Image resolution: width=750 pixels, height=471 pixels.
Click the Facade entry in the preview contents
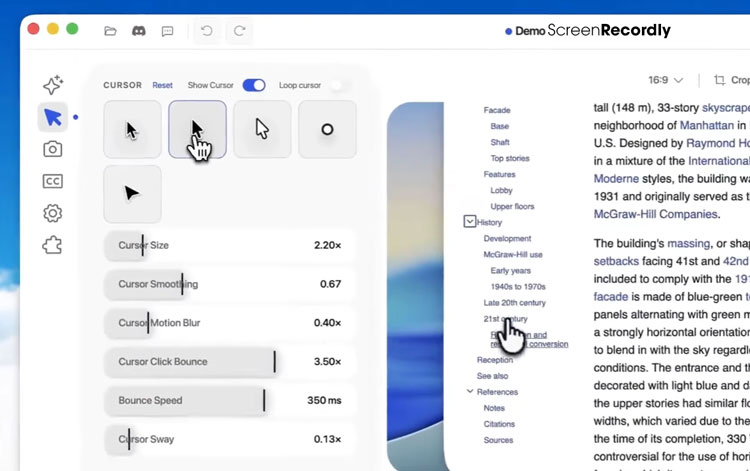pyautogui.click(x=497, y=110)
